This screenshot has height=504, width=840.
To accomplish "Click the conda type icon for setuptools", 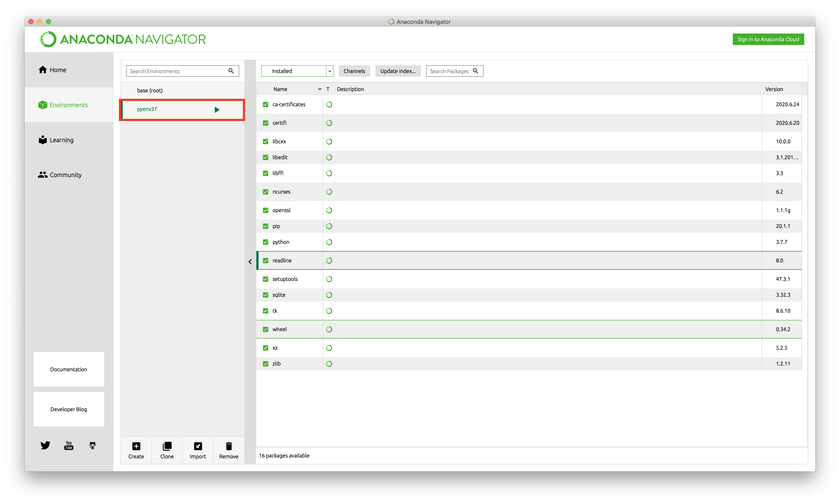I will click(329, 279).
